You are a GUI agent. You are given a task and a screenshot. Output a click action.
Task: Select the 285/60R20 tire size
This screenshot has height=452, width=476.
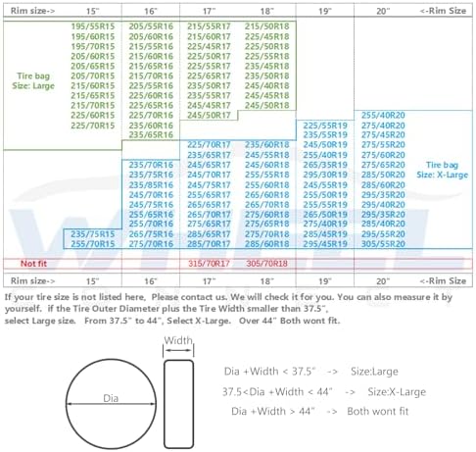[x=383, y=185]
